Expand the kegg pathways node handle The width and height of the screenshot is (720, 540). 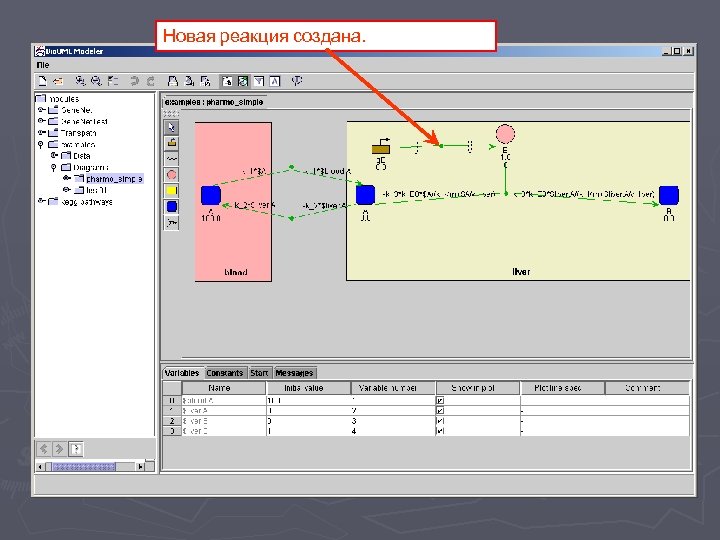click(x=41, y=201)
